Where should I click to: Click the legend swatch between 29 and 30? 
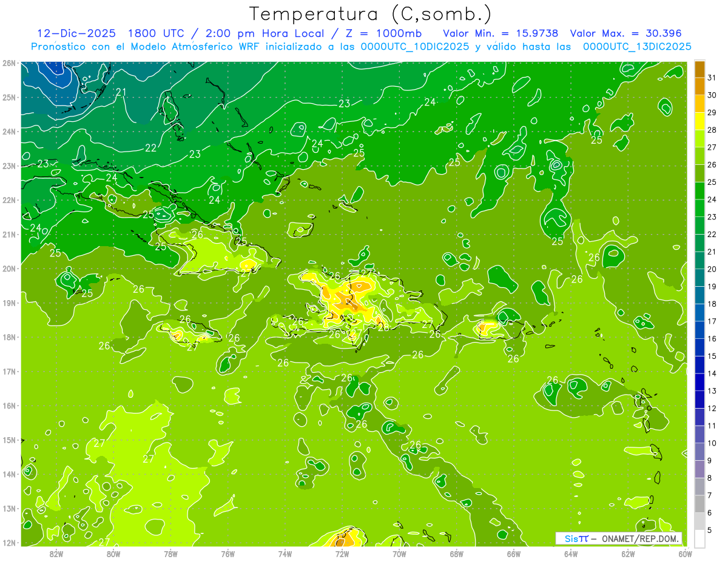(x=699, y=104)
